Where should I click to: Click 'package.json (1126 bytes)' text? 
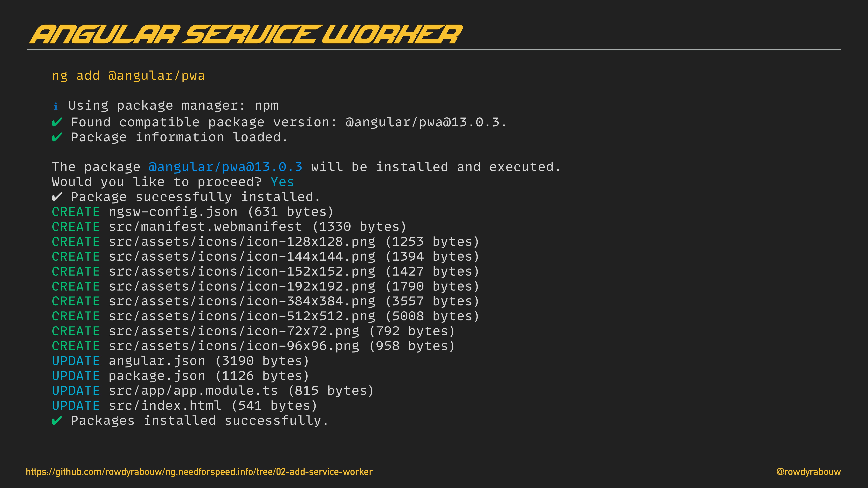coord(209,376)
